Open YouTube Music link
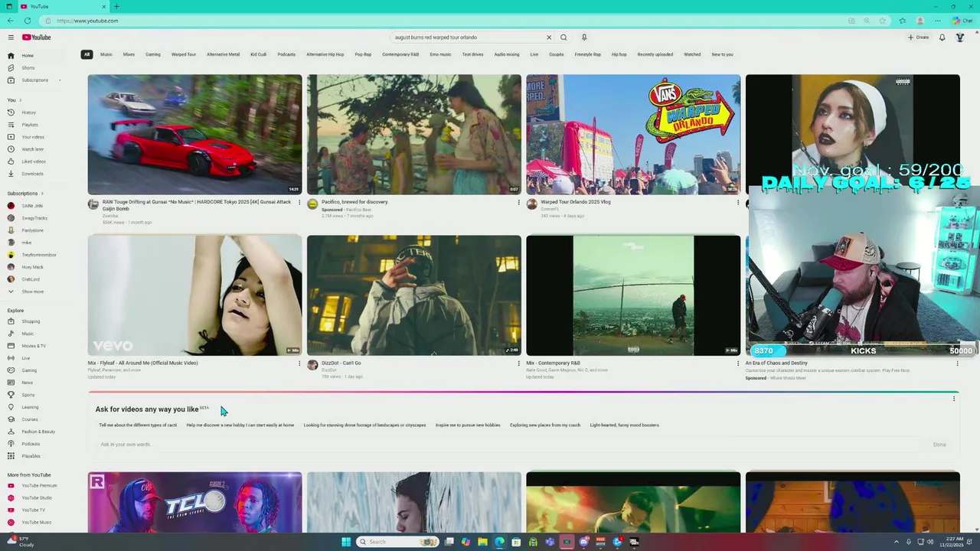 click(37, 522)
